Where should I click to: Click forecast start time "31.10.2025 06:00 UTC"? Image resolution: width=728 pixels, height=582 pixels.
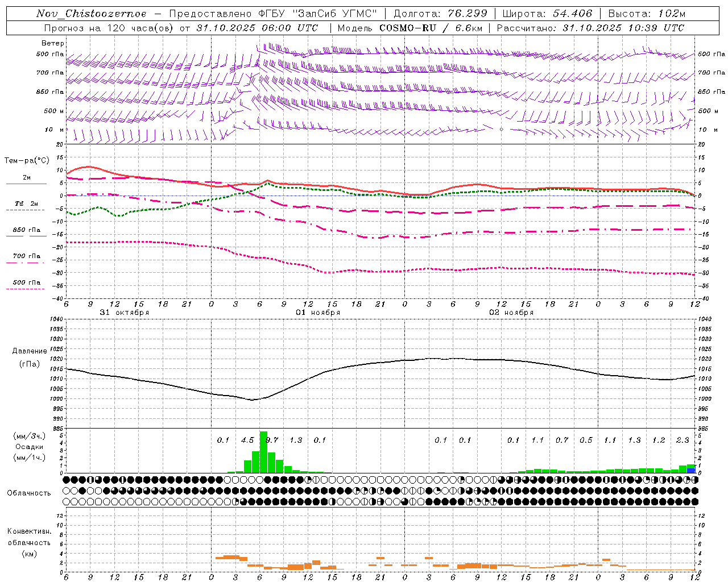point(257,28)
